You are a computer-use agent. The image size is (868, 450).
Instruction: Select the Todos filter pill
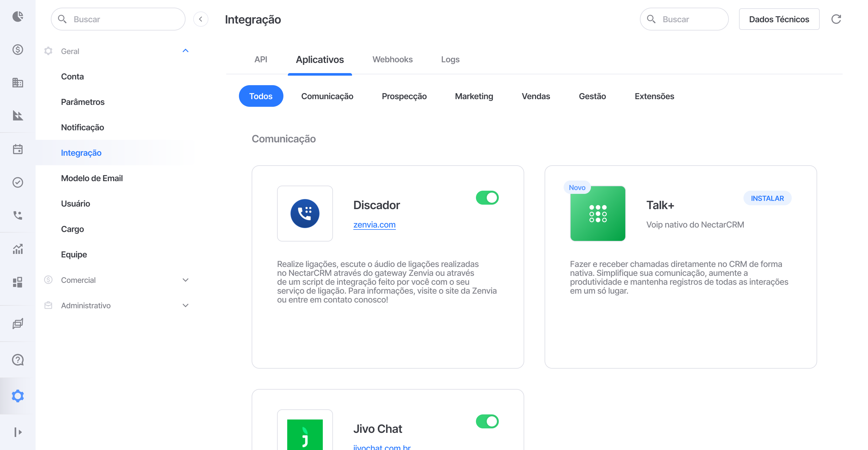pos(261,96)
